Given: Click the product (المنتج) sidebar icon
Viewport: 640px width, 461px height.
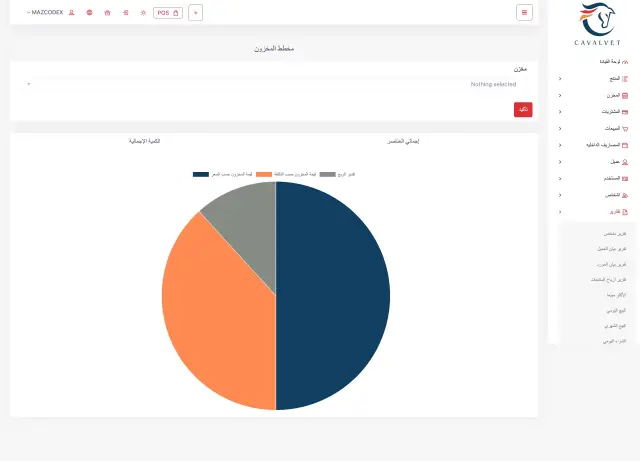Looking at the screenshot, I should [x=625, y=78].
